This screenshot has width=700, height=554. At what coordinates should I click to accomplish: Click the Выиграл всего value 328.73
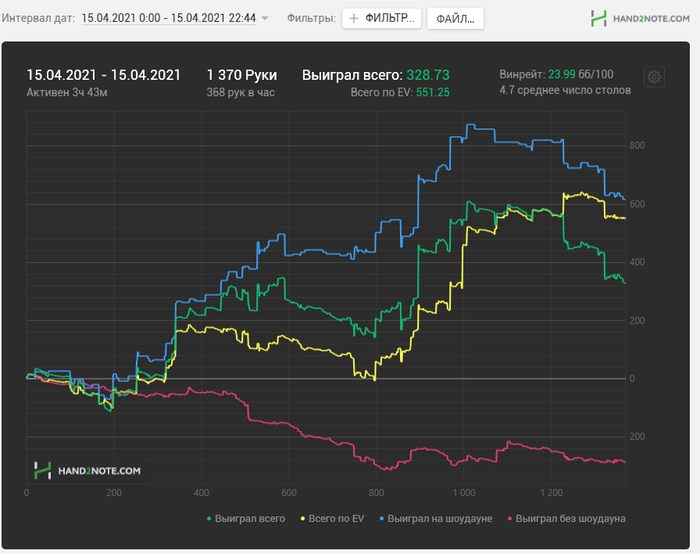pyautogui.click(x=428, y=75)
